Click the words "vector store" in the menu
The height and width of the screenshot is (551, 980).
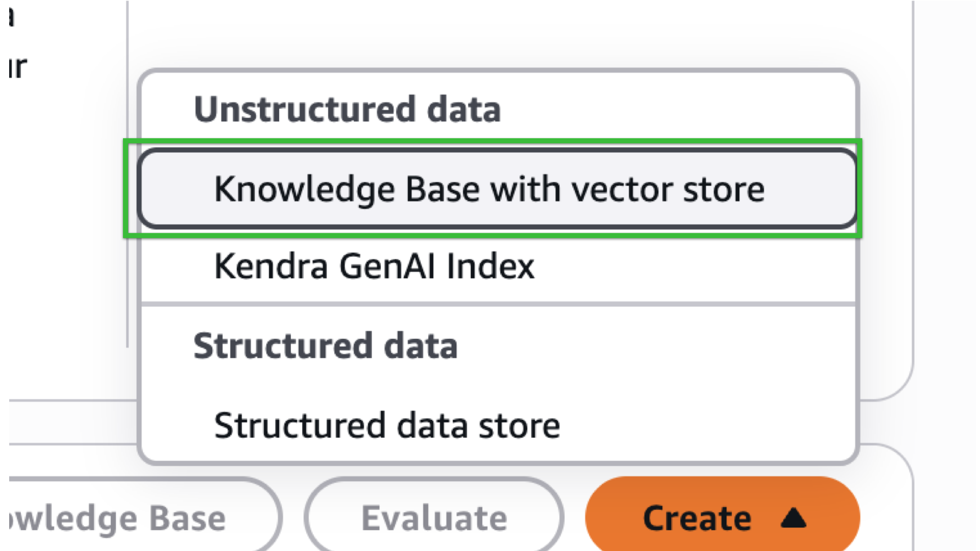[x=668, y=189]
